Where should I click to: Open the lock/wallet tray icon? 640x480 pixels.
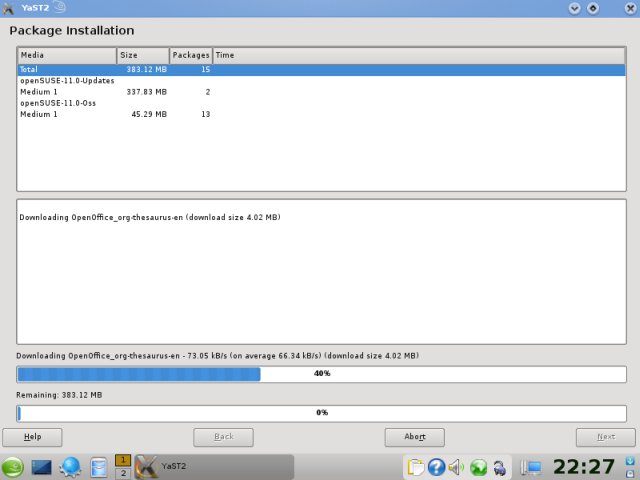click(500, 468)
